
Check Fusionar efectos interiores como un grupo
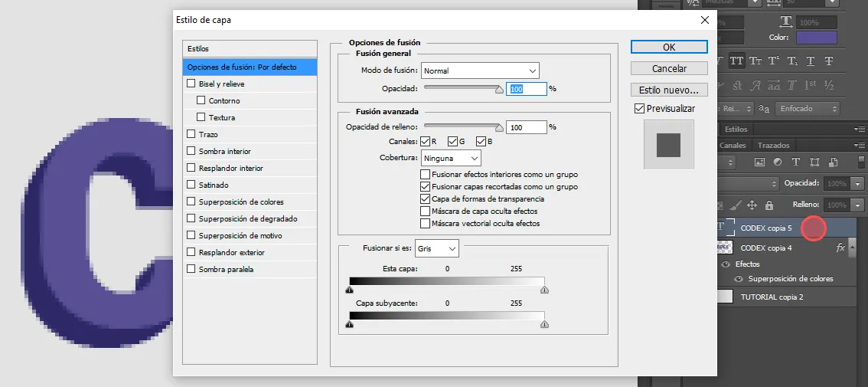pyautogui.click(x=425, y=174)
